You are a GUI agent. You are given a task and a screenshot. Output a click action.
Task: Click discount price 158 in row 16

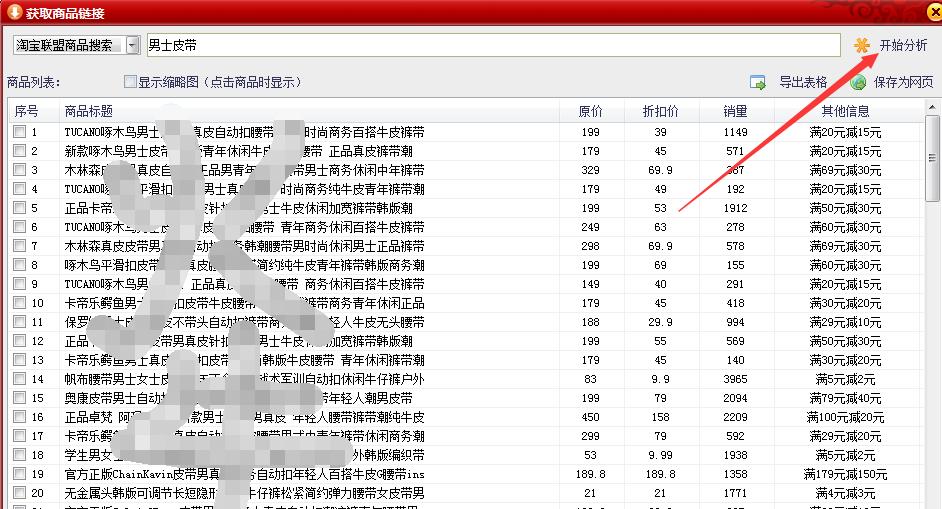coord(660,417)
